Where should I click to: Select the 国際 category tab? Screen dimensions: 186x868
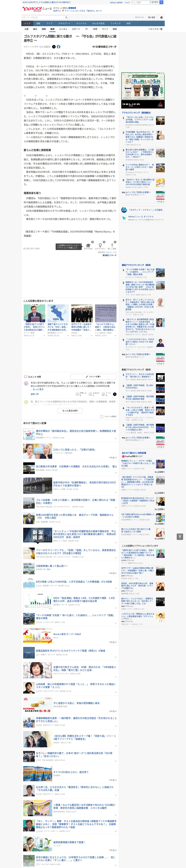point(44,29)
